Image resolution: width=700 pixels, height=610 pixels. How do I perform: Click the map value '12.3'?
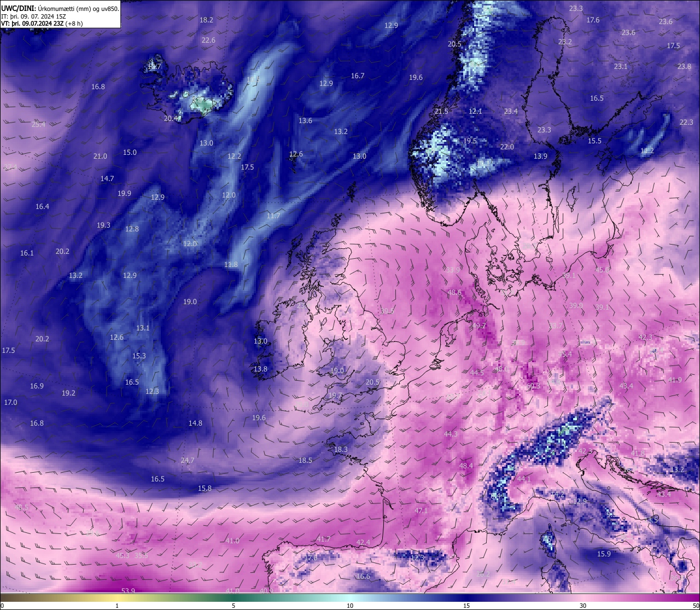(x=152, y=391)
